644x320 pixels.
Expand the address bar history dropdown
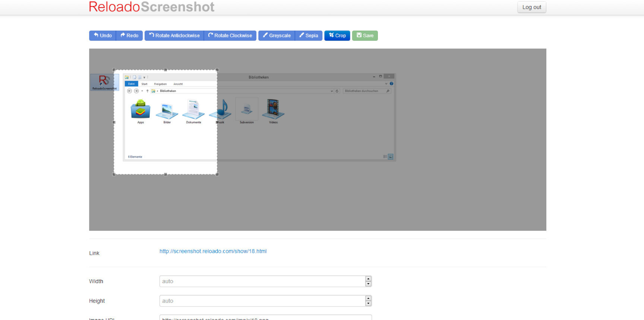[332, 91]
